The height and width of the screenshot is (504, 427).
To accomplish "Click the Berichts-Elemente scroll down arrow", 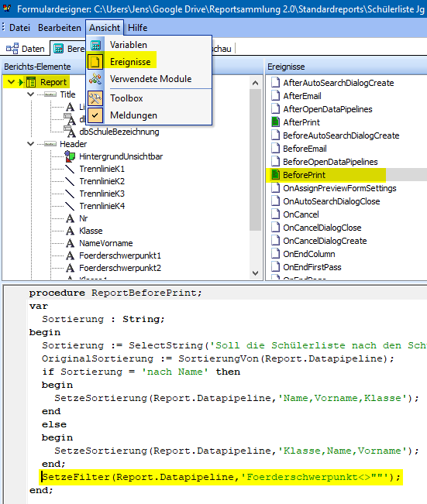I will click(255, 273).
